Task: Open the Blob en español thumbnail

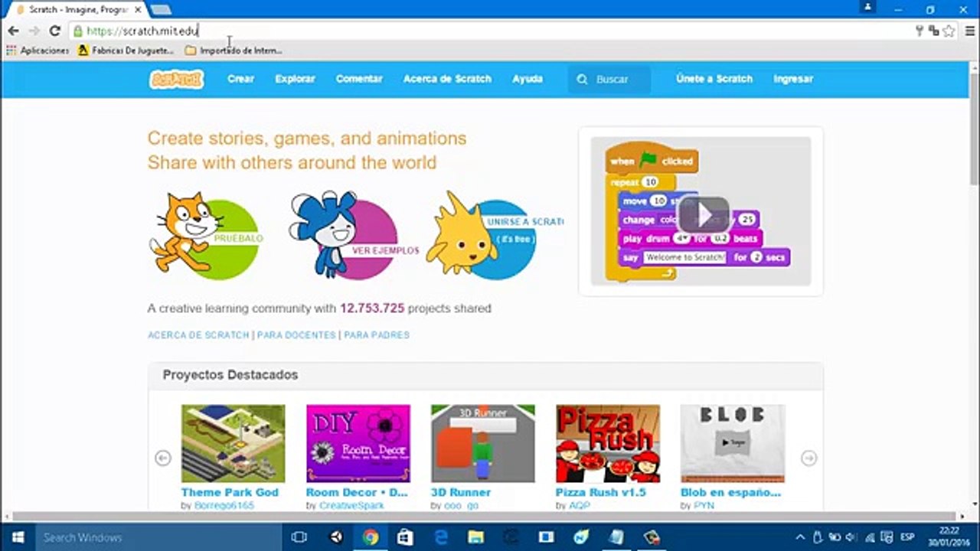Action: [732, 444]
